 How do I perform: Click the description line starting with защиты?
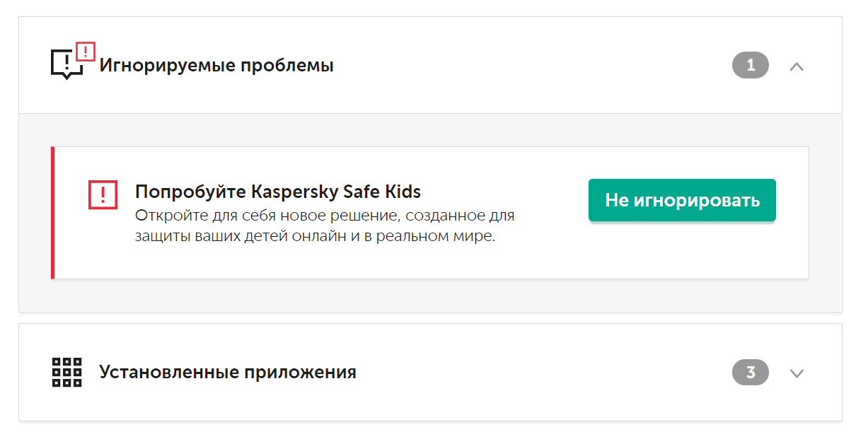click(315, 236)
